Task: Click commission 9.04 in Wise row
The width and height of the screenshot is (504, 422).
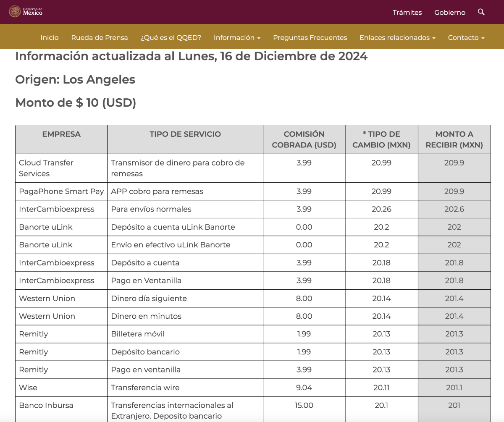Action: click(304, 388)
